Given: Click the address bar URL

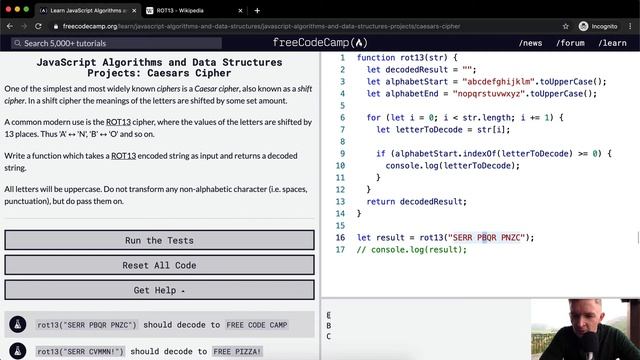Looking at the screenshot, I should (261, 26).
